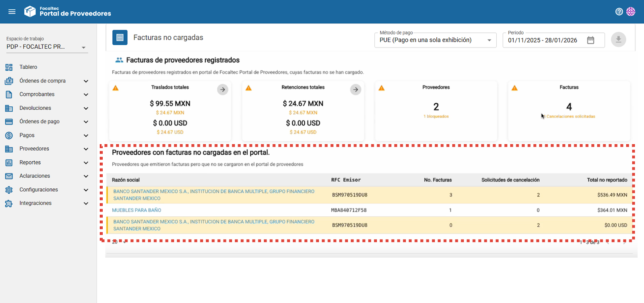Open Traslados totales arrow button
Screen dimensions: 644x303
(223, 90)
